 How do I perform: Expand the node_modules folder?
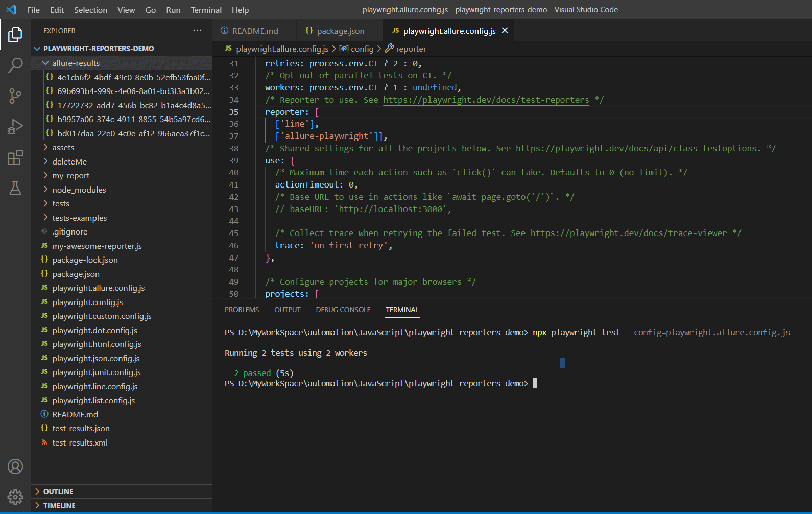79,190
